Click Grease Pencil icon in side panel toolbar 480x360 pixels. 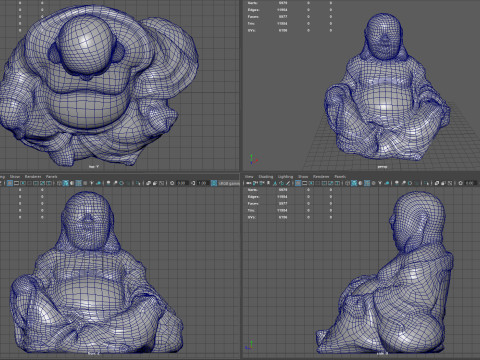click(x=288, y=183)
